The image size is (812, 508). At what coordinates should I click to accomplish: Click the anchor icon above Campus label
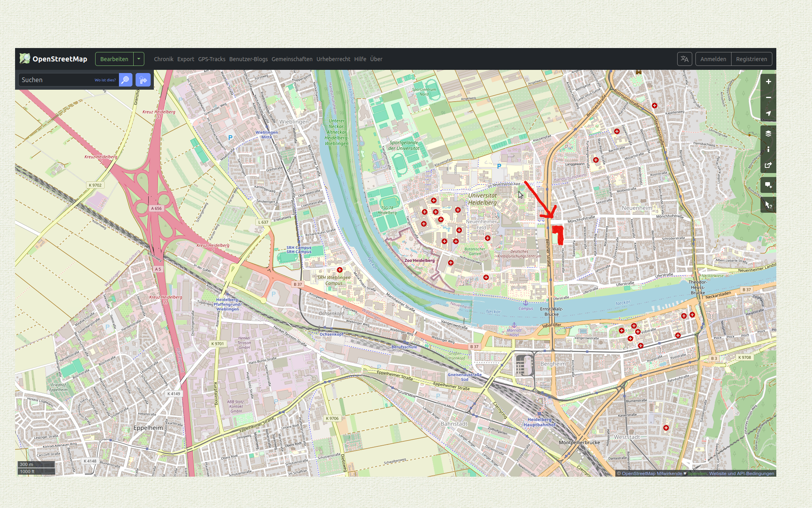(526, 303)
